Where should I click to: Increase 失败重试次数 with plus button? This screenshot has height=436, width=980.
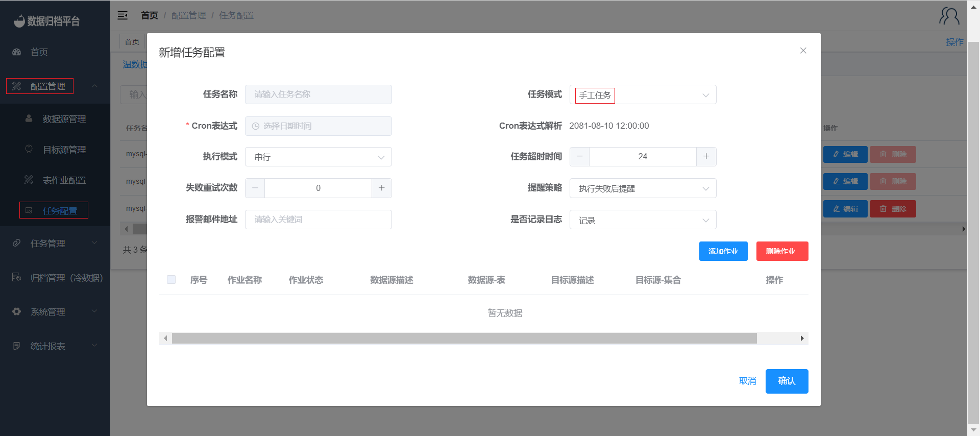coord(382,188)
